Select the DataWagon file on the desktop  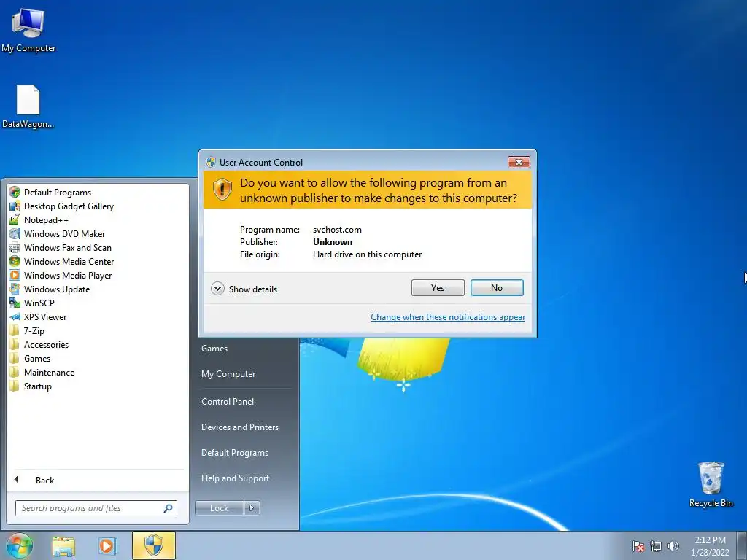(x=28, y=106)
